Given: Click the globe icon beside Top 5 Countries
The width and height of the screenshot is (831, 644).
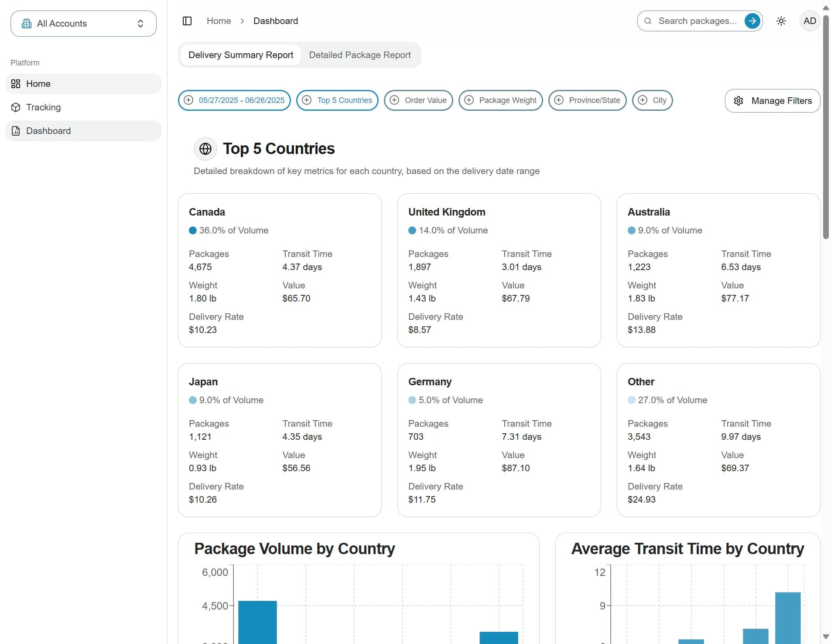Looking at the screenshot, I should [205, 149].
